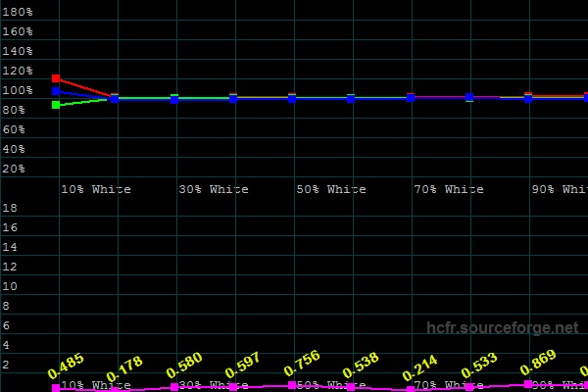Click the green square marker at graph start

coord(56,105)
